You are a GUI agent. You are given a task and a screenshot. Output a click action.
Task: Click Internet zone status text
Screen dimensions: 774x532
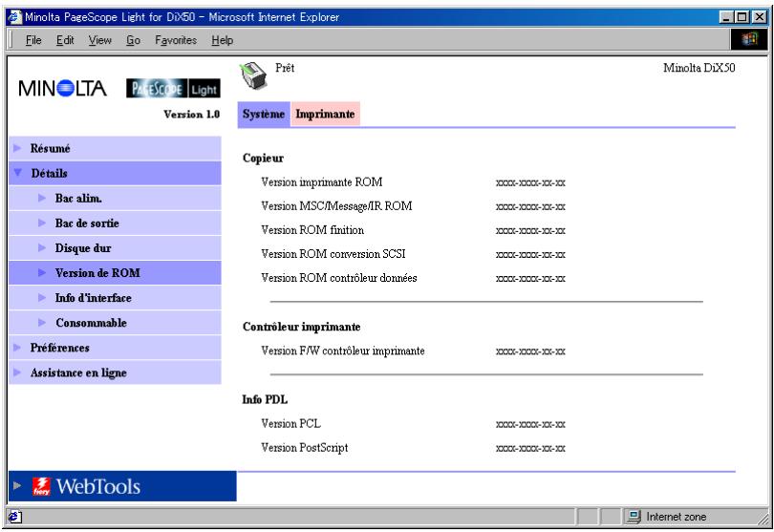pyautogui.click(x=677, y=517)
